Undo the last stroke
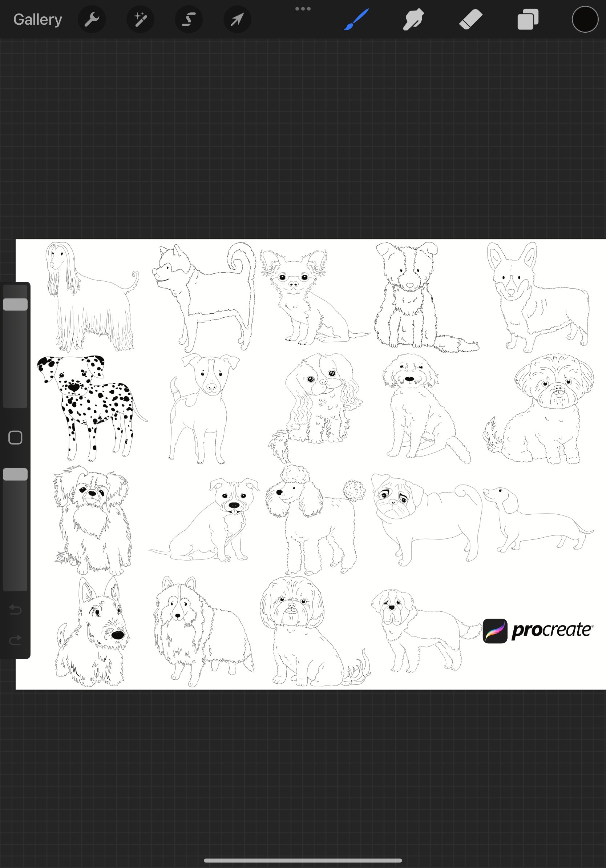Image resolution: width=606 pixels, height=868 pixels. [16, 610]
